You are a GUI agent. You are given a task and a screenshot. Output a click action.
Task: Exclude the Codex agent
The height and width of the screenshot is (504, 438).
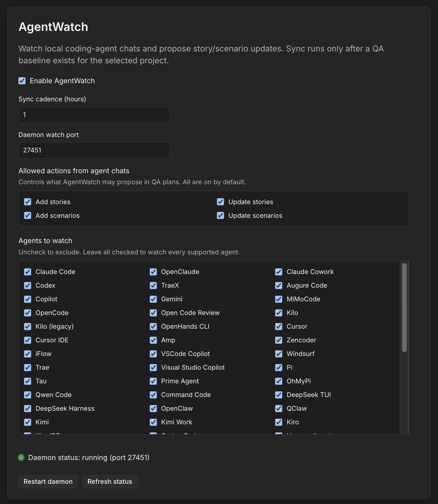(28, 286)
